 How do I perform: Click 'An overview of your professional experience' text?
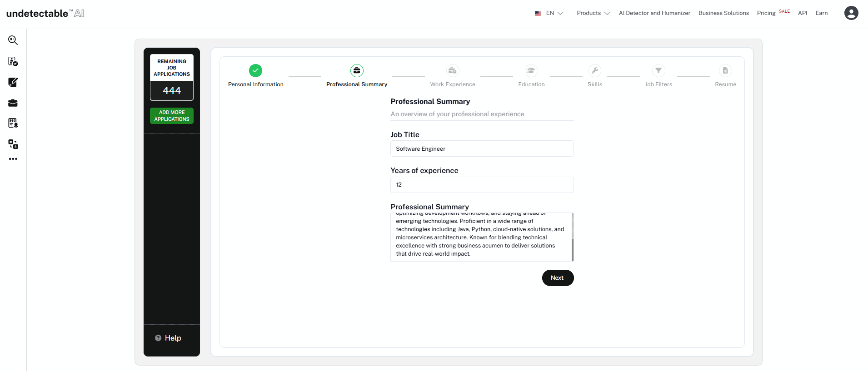tap(457, 114)
